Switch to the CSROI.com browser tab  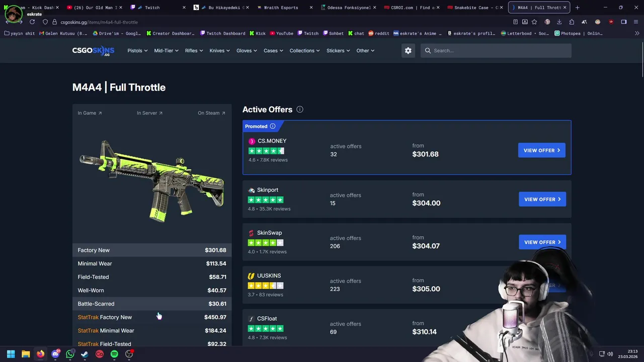coord(411,8)
